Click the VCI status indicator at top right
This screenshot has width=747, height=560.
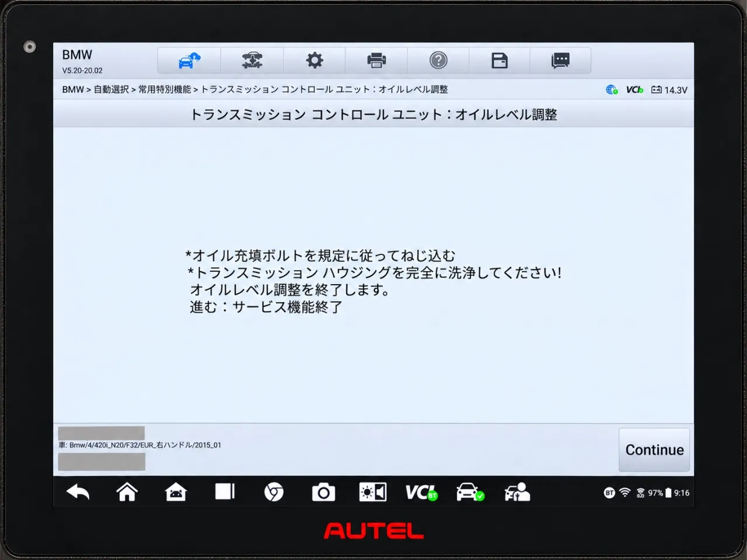click(x=634, y=90)
